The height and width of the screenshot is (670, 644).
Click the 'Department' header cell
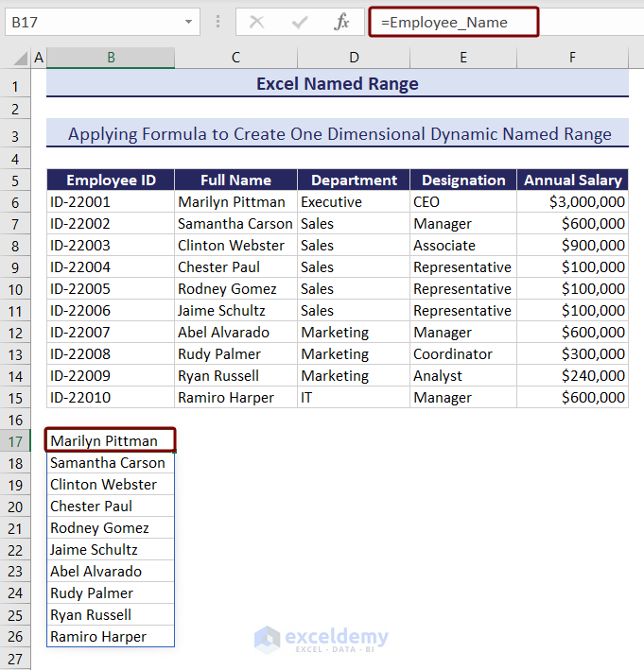[354, 180]
